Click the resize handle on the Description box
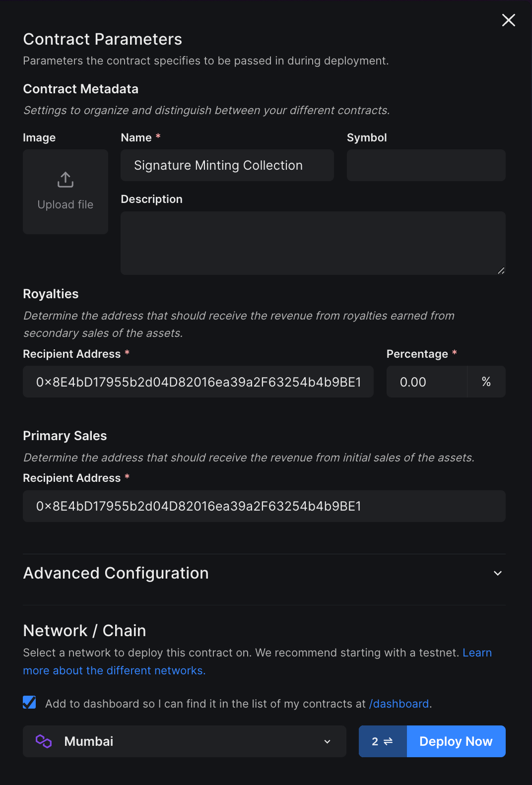The image size is (532, 785). click(x=501, y=270)
